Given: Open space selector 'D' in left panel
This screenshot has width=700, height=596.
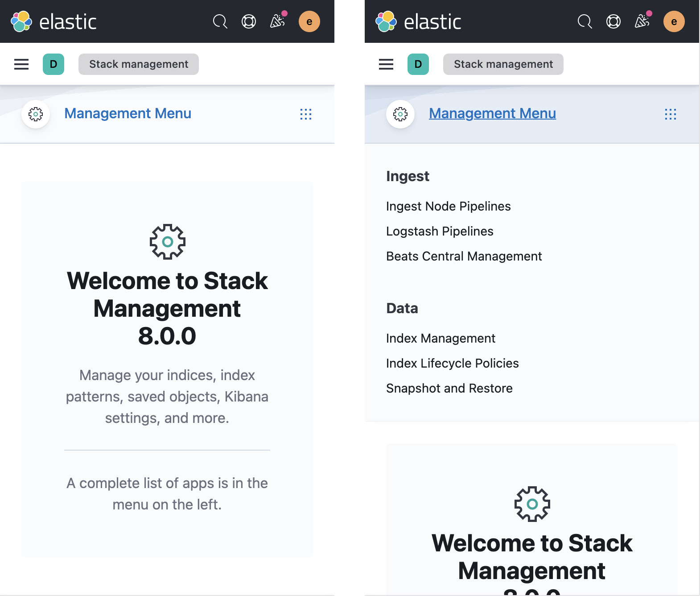Looking at the screenshot, I should point(54,64).
